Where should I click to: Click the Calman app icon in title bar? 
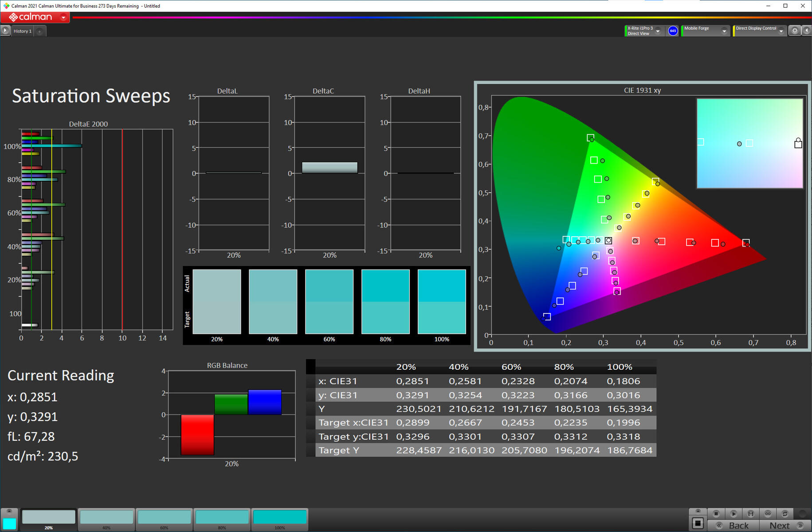6,6
